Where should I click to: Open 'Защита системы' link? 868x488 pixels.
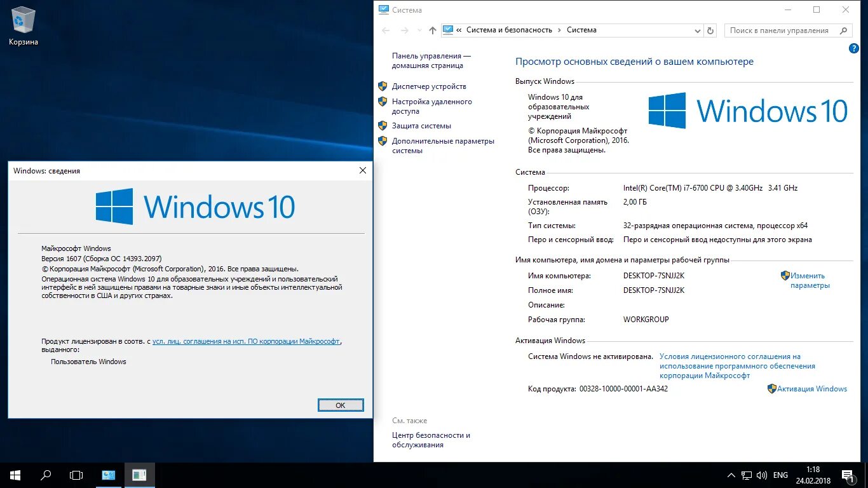click(421, 126)
